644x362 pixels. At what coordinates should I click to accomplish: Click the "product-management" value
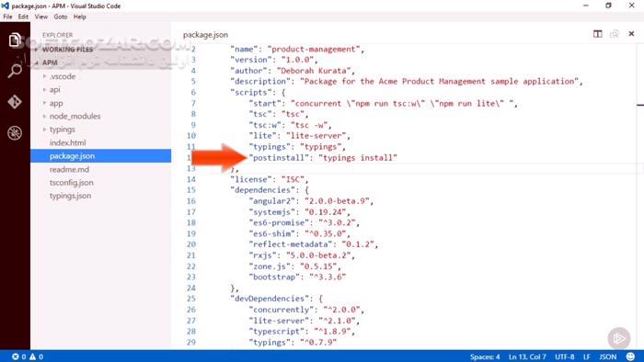coord(314,50)
